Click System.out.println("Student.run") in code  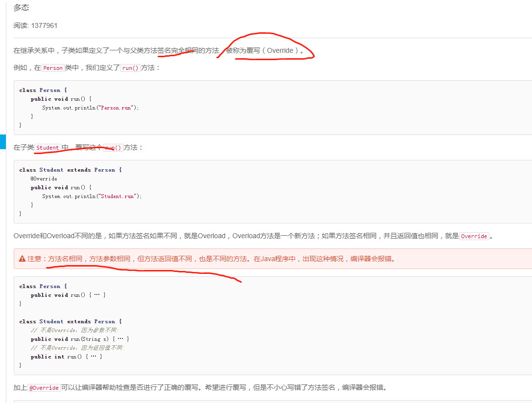(x=92, y=196)
